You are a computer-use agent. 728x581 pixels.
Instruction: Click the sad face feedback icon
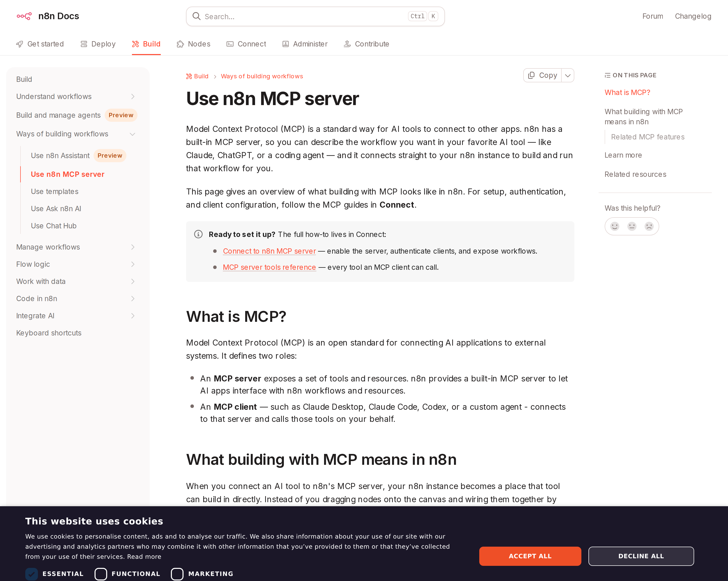click(x=649, y=226)
